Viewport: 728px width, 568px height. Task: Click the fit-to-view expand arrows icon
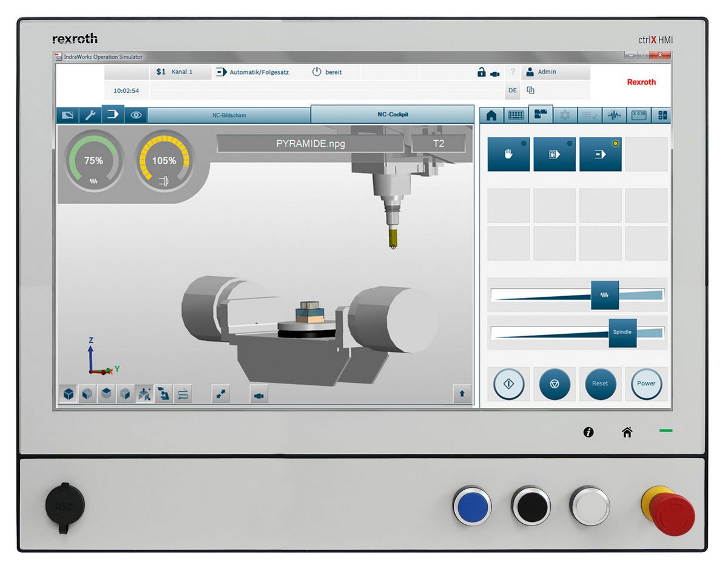pyautogui.click(x=221, y=394)
